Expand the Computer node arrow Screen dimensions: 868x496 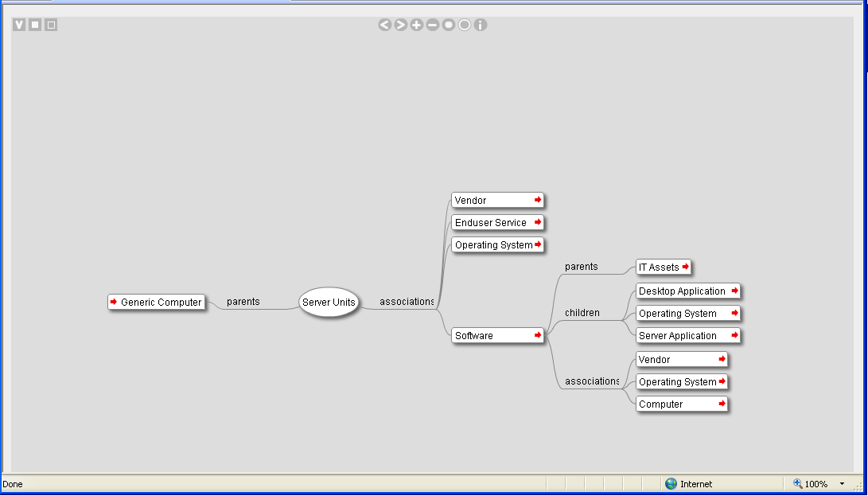(x=722, y=404)
